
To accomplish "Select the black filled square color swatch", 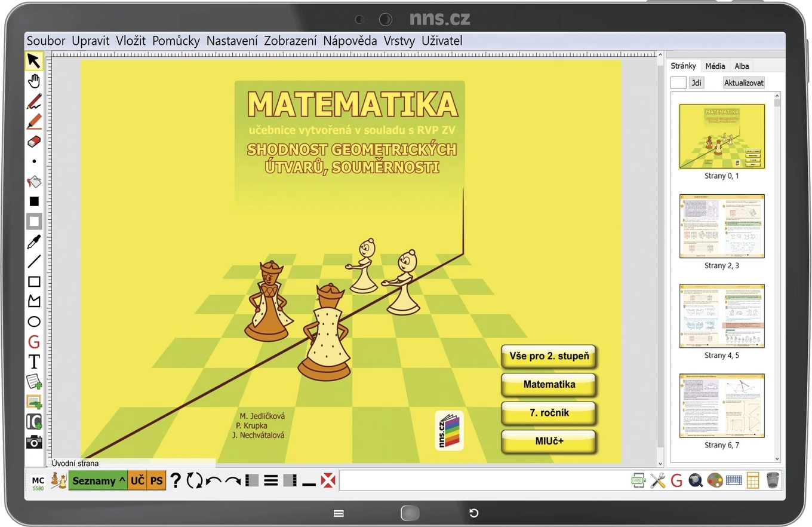I will tap(34, 201).
